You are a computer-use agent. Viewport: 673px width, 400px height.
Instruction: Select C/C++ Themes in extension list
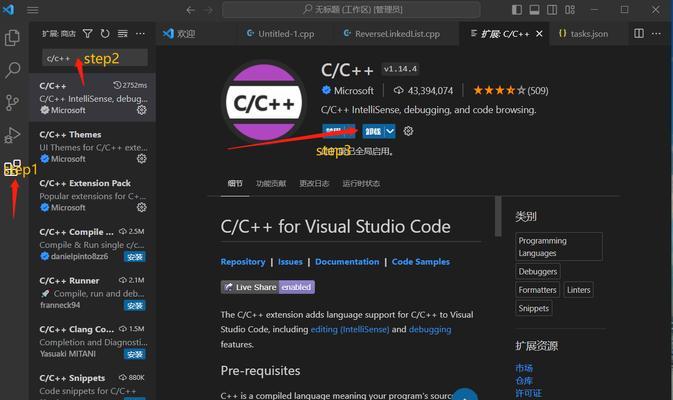click(92, 146)
